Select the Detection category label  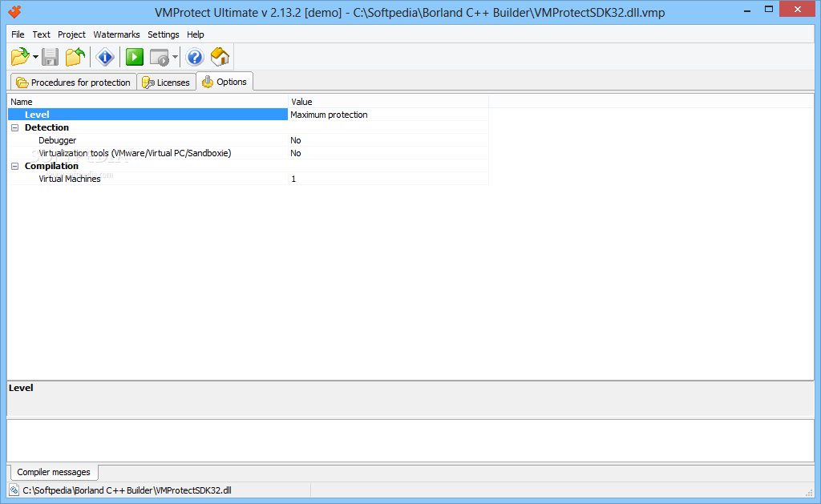(x=47, y=127)
